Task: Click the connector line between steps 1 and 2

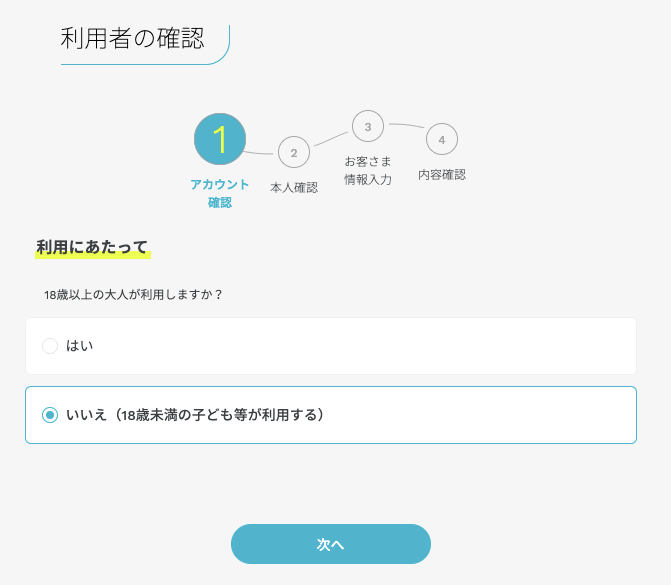Action: pos(260,153)
